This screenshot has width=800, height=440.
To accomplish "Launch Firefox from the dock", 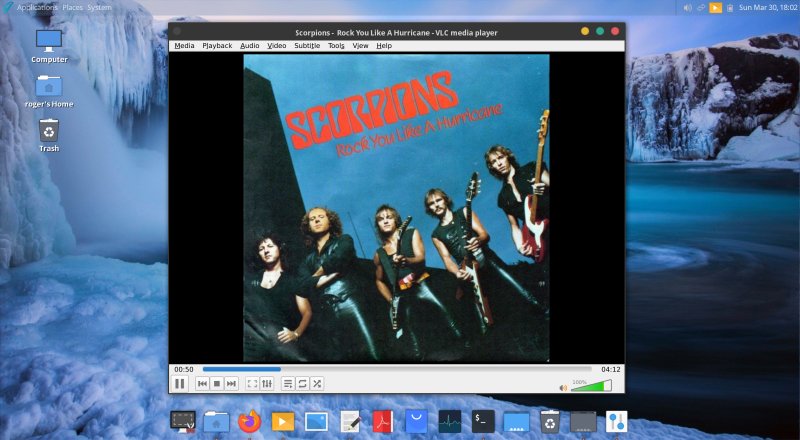I will 249,422.
